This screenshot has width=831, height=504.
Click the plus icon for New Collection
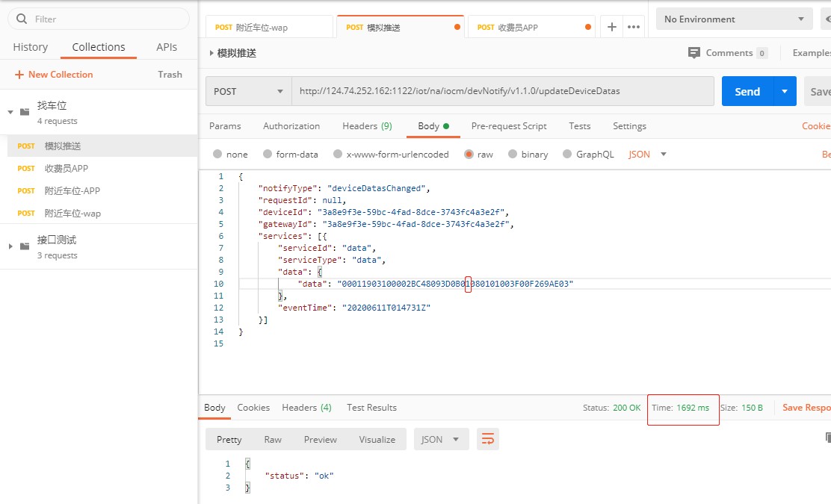click(19, 75)
